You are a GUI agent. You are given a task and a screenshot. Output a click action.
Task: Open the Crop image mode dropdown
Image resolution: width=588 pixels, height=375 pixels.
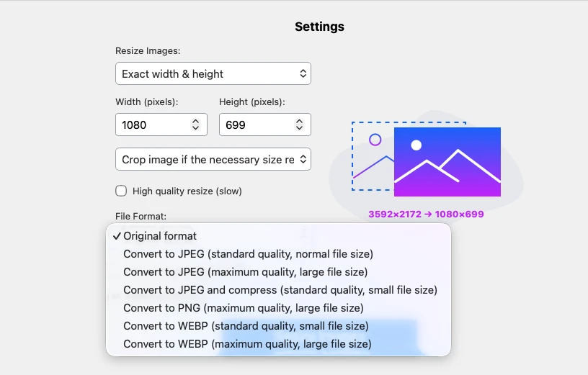click(x=213, y=159)
